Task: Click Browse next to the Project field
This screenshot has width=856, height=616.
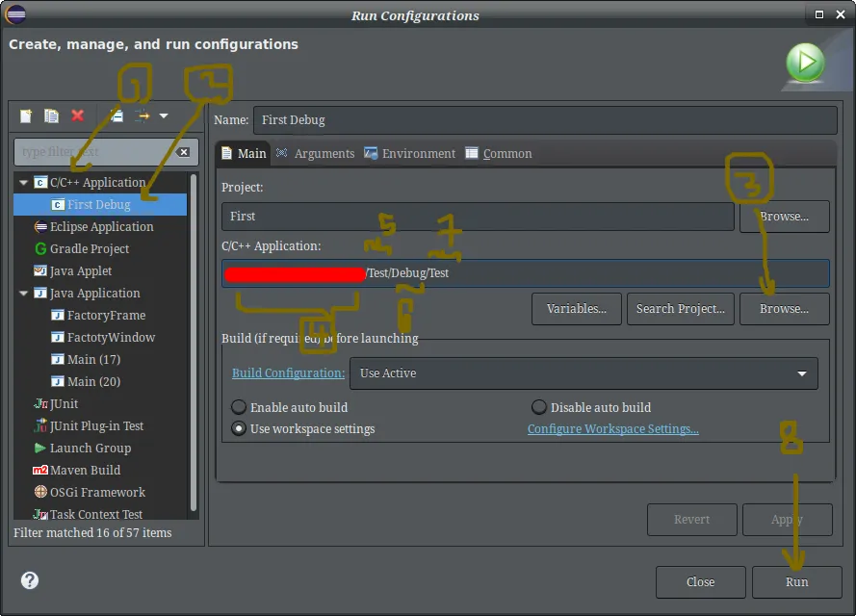Action: click(x=785, y=217)
